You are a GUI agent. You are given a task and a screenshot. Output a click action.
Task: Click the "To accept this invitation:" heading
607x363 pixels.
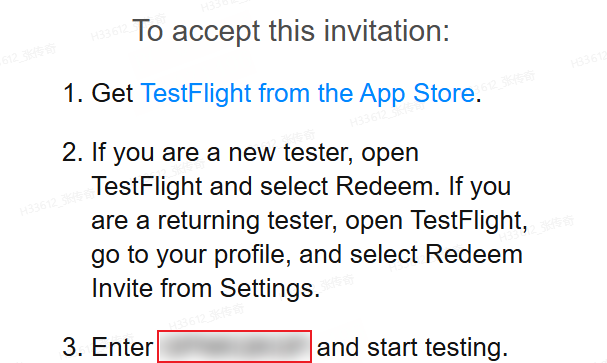(291, 31)
